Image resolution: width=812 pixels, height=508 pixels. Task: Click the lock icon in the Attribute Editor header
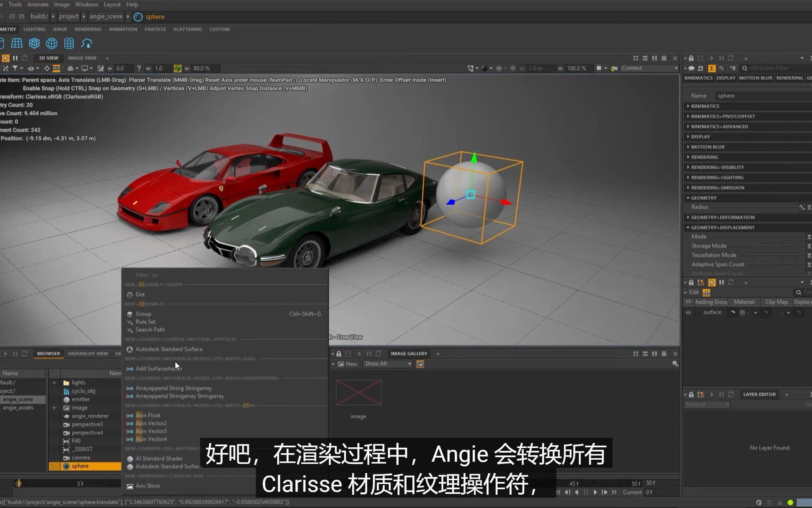tap(691, 58)
